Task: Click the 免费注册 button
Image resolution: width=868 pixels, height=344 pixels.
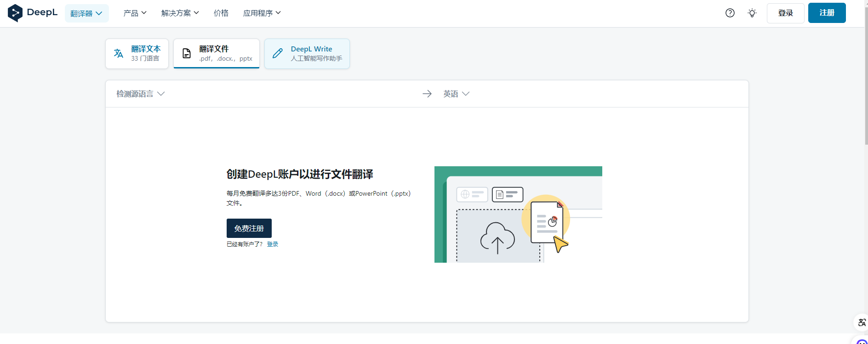Action: 249,228
